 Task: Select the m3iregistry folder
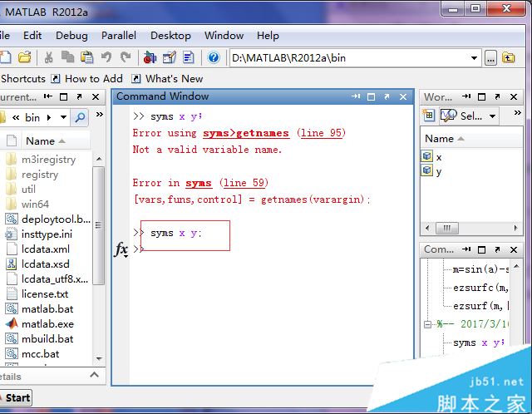click(x=48, y=159)
